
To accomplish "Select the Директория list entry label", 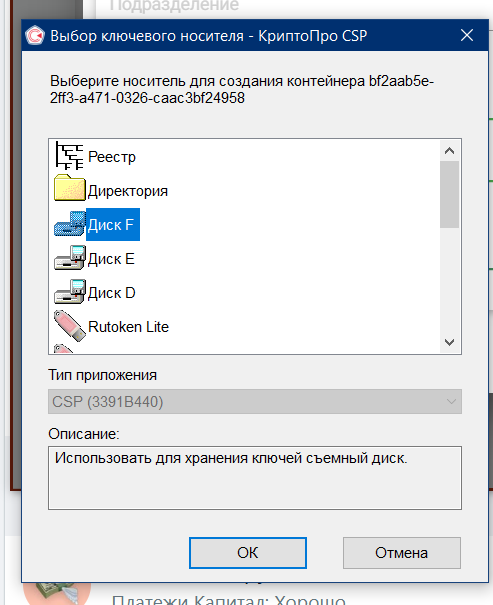I will click(128, 191).
